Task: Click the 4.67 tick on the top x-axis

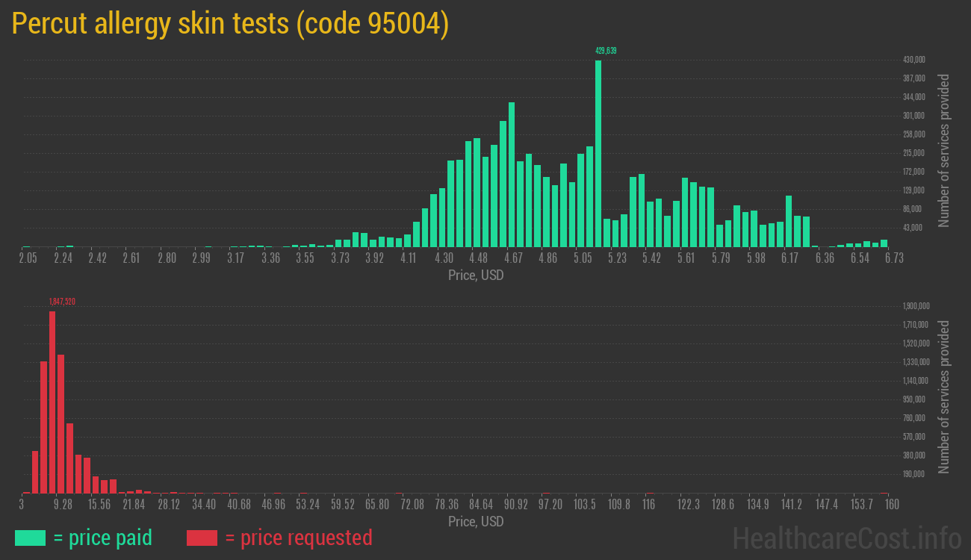Action: coord(513,258)
